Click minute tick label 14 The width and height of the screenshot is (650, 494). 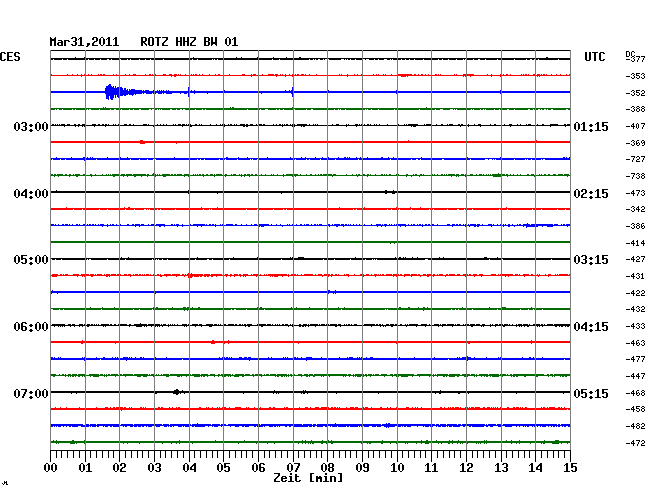click(535, 468)
